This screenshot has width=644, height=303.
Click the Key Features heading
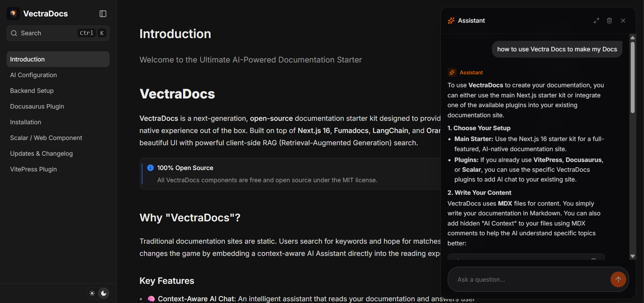167,281
